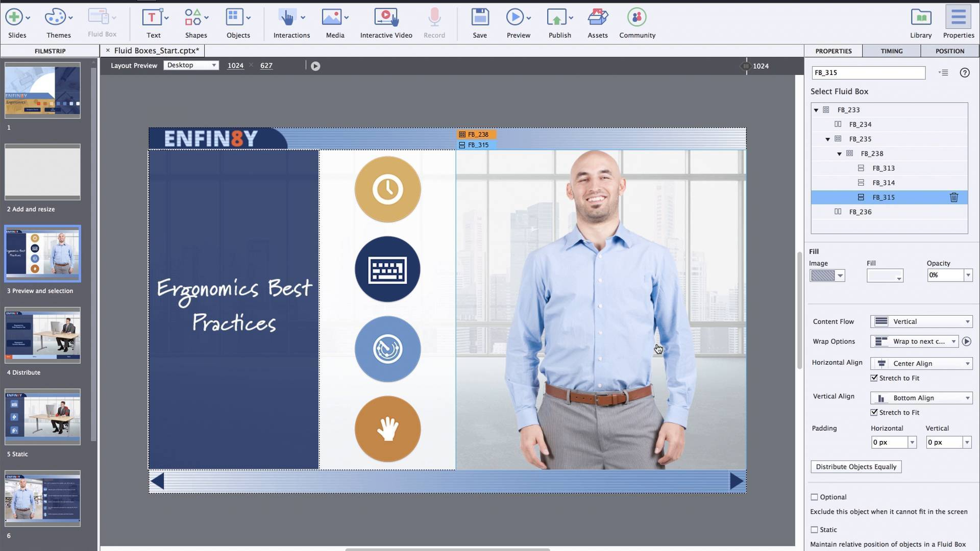Click the Interactive Video icon
Viewport: 980px width, 551px height.
(x=386, y=17)
